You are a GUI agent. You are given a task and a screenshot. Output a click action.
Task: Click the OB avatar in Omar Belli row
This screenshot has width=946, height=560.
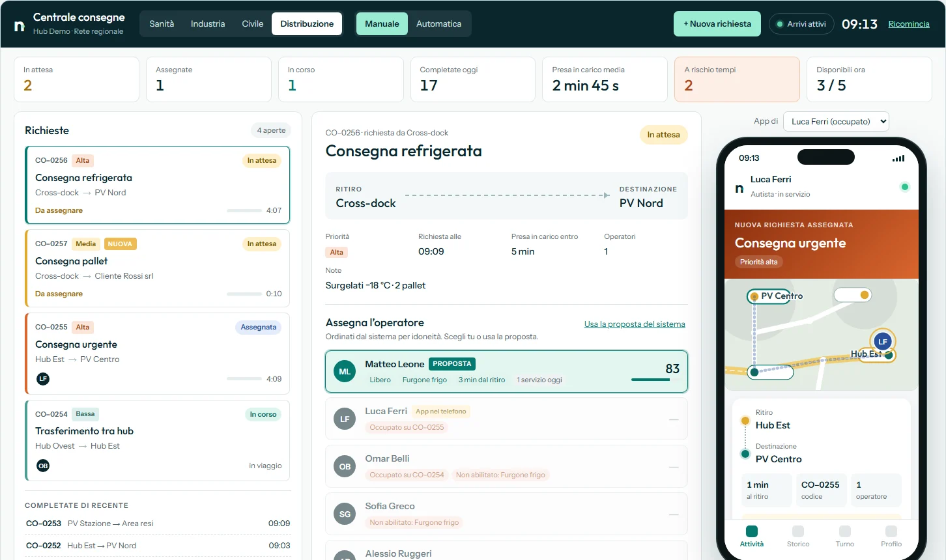345,467
